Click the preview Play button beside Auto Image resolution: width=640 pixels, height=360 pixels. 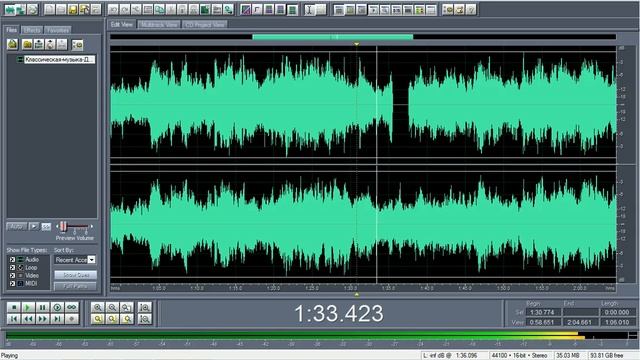34,226
